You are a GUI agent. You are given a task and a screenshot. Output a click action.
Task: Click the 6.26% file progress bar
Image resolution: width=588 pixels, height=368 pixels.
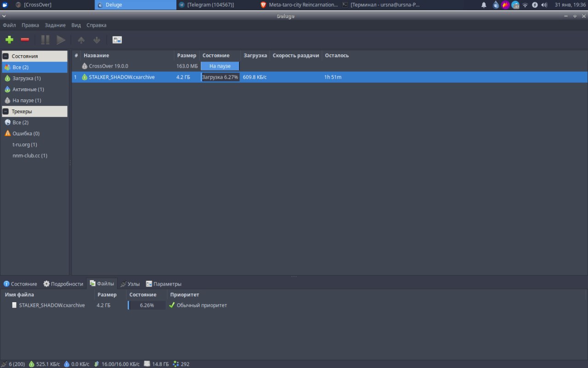pyautogui.click(x=147, y=305)
